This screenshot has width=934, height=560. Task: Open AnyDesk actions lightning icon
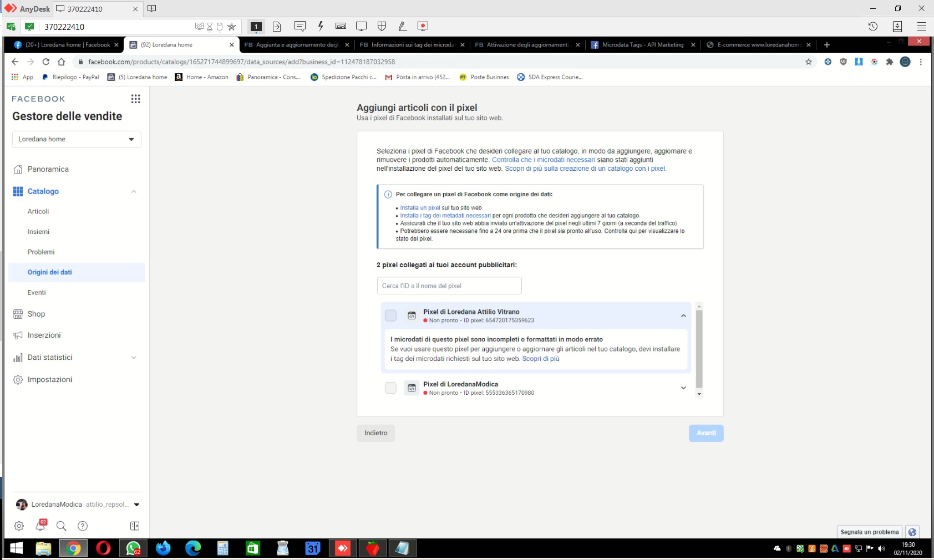321,26
